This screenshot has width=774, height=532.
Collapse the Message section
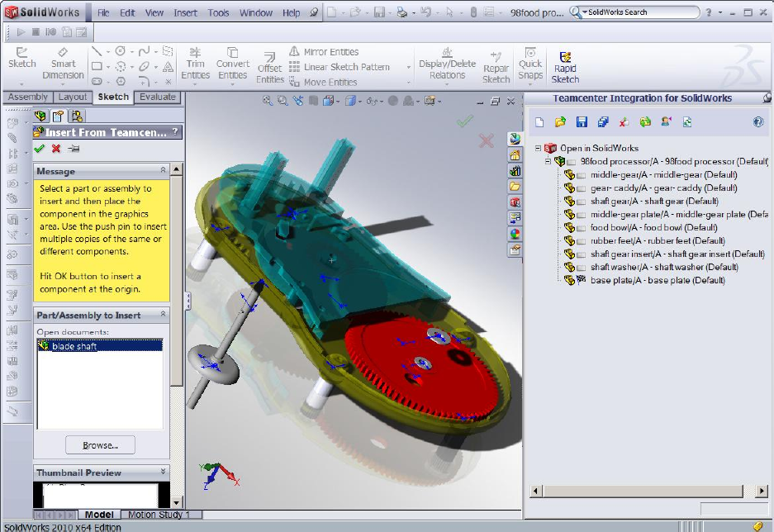[163, 171]
